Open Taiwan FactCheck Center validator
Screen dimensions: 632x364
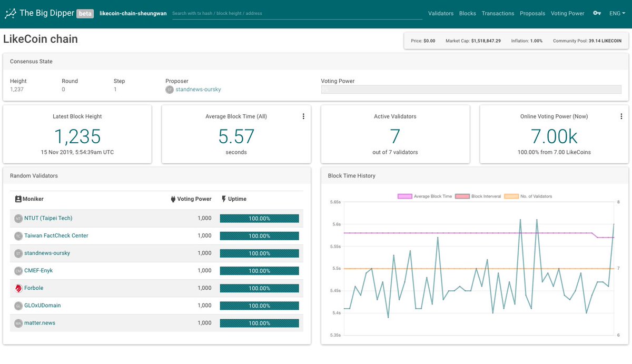coord(56,235)
